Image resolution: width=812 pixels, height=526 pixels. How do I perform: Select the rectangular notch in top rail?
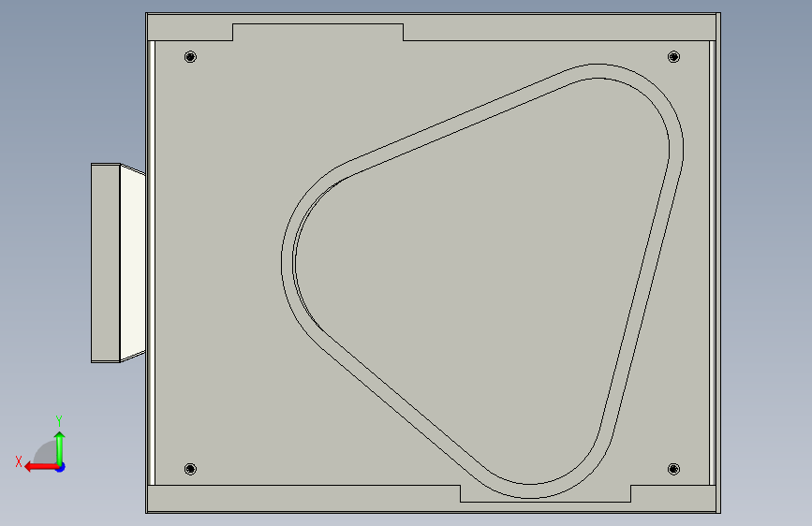318,32
